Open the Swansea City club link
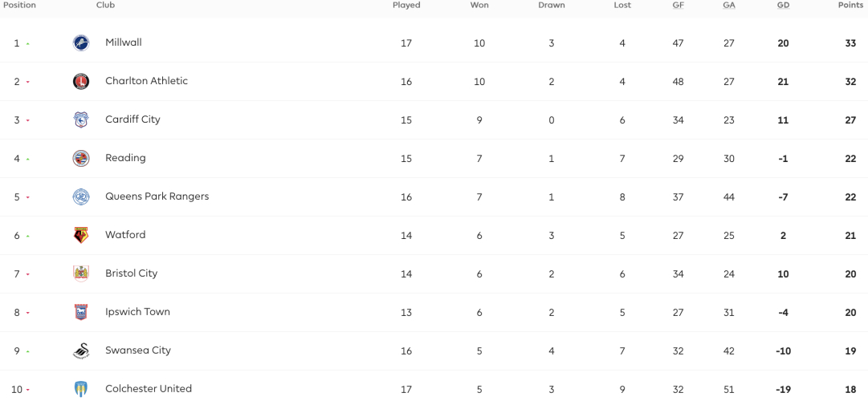868x401 pixels. [x=138, y=350]
